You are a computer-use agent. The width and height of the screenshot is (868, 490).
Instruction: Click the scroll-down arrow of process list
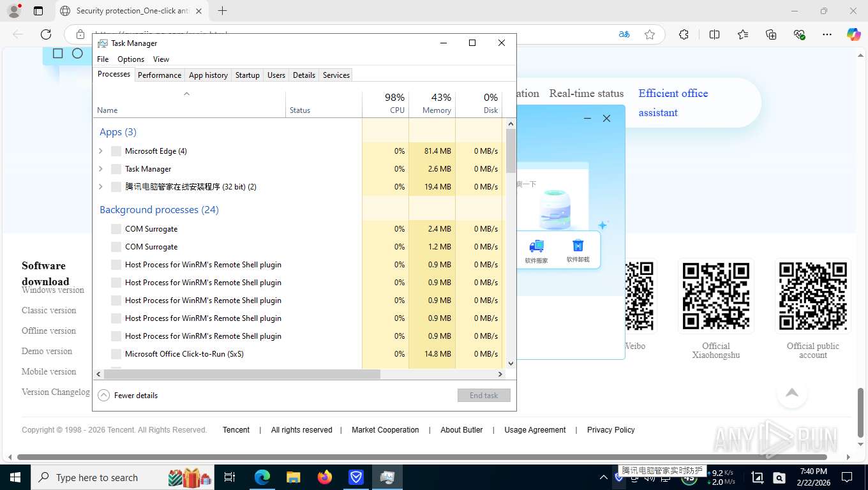511,364
